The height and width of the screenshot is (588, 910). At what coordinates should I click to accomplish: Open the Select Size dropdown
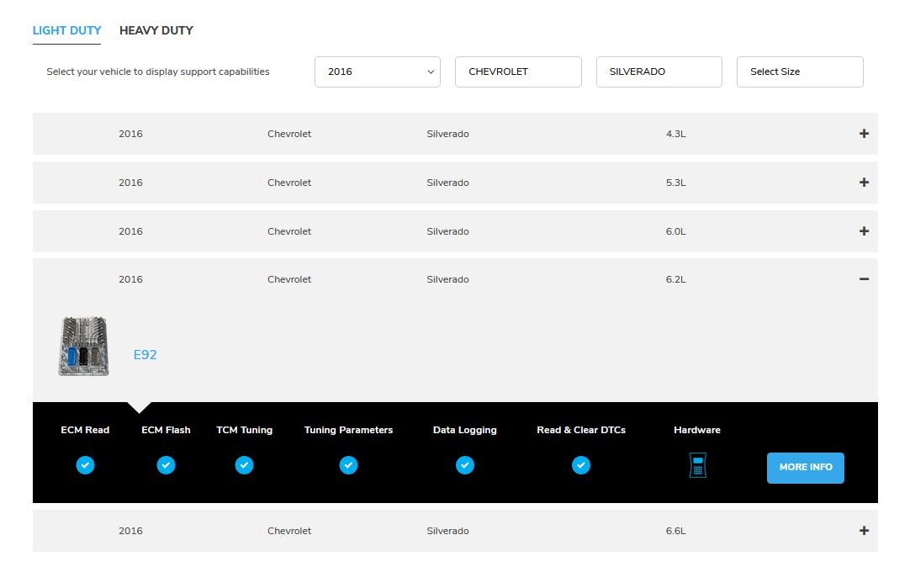(801, 72)
